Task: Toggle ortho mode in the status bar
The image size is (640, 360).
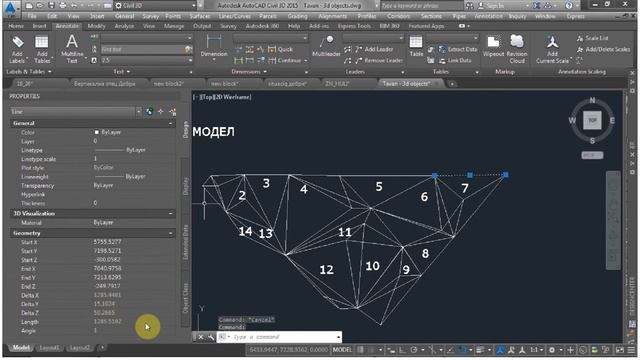Action: (x=402, y=350)
